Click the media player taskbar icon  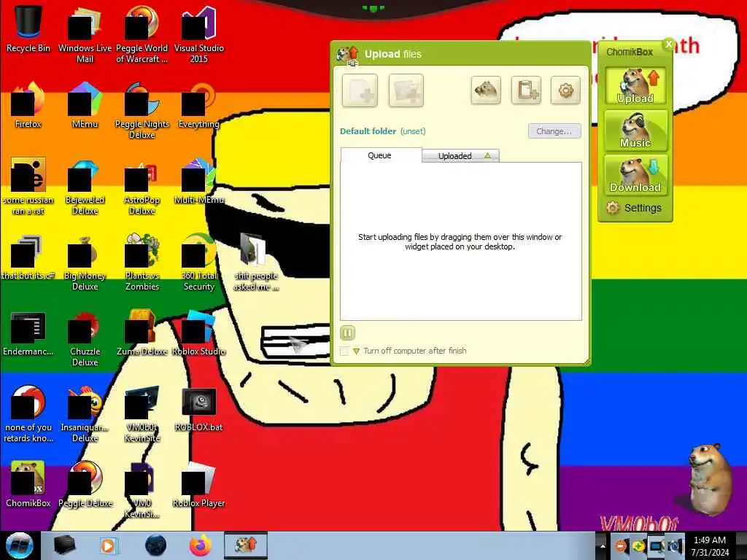tap(108, 545)
